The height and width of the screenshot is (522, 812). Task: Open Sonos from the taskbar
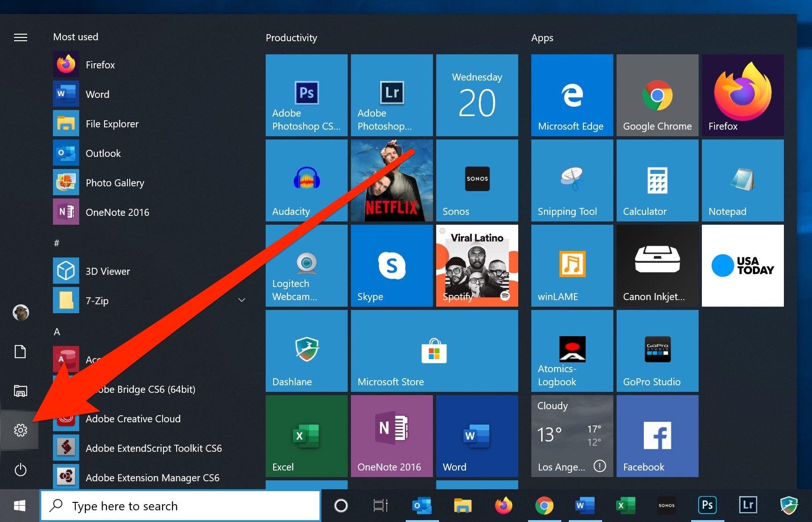click(x=666, y=506)
